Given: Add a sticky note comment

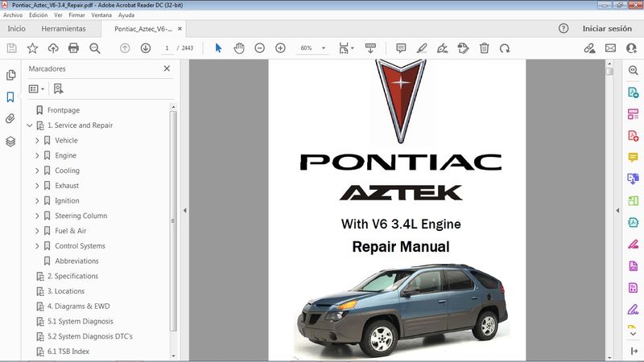Looking at the screenshot, I should pos(401,48).
